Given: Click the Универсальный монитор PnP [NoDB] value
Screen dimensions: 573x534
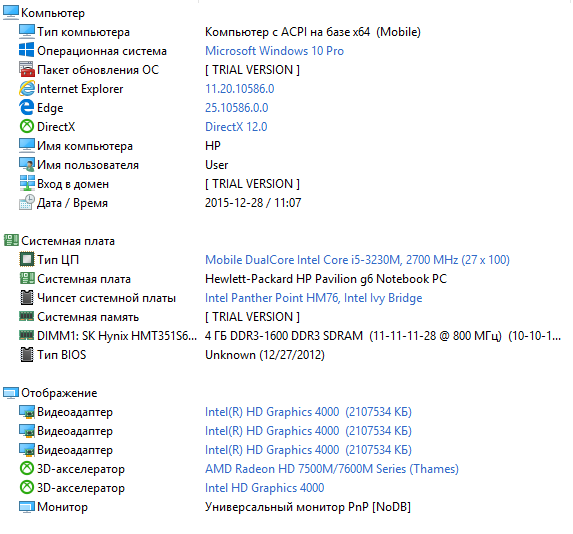Looking at the screenshot, I should coord(308,507).
